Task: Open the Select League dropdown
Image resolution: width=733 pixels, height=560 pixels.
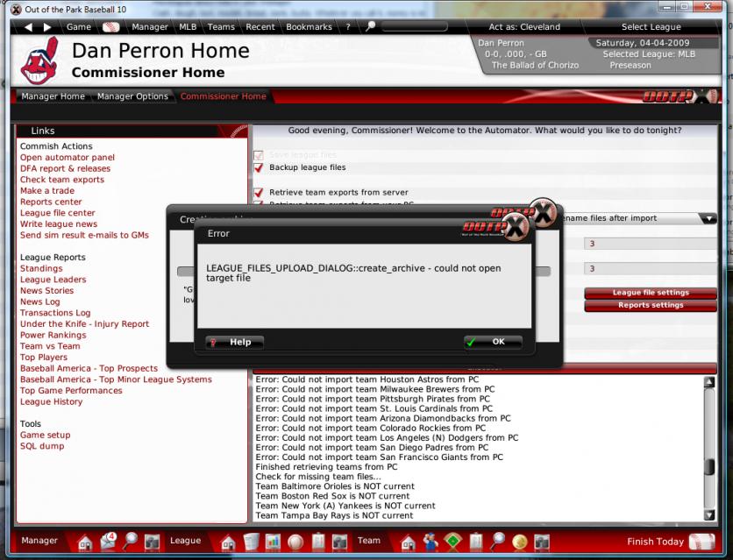Action: [651, 27]
